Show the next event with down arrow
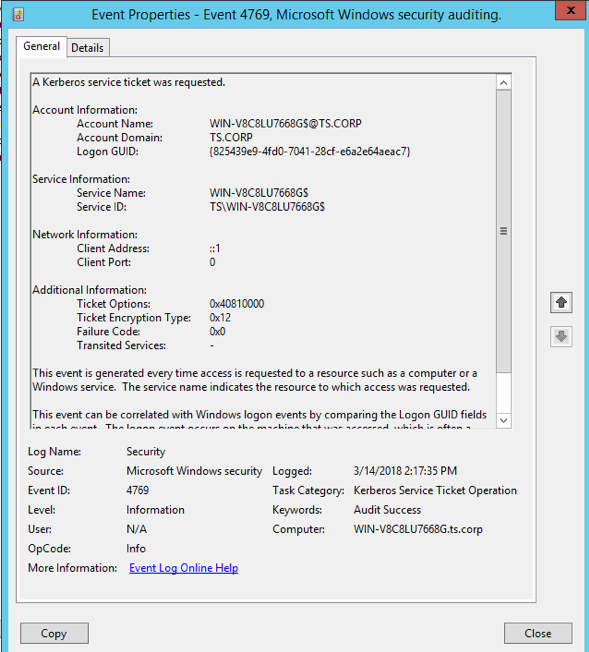 (x=561, y=336)
